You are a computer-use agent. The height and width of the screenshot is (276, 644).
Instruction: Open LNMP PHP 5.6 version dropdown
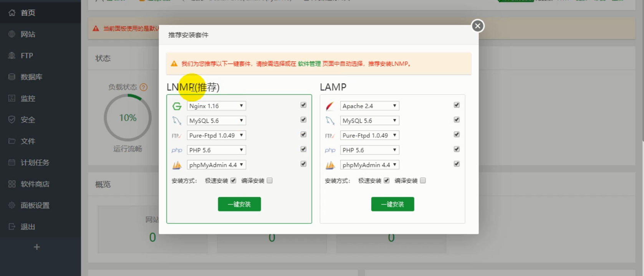[216, 150]
